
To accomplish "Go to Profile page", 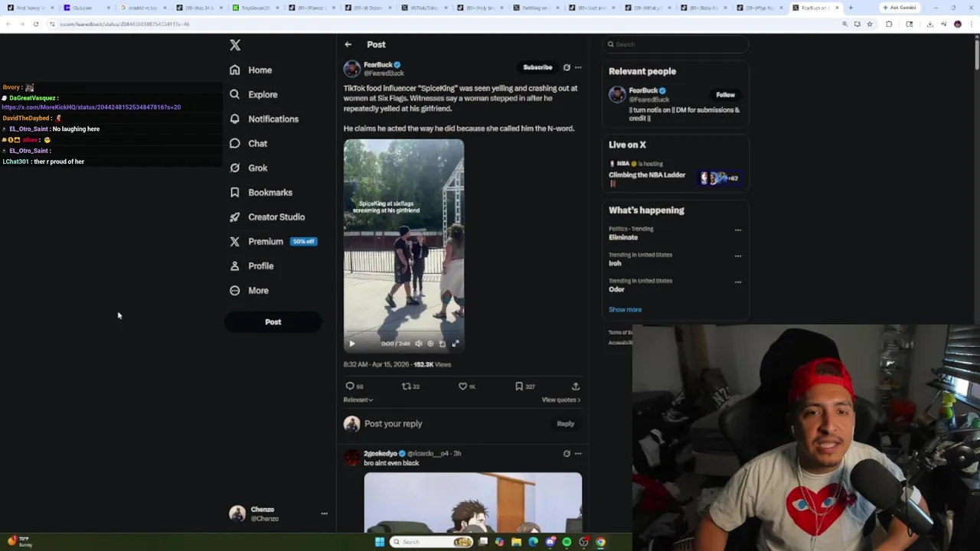I will coord(251,266).
